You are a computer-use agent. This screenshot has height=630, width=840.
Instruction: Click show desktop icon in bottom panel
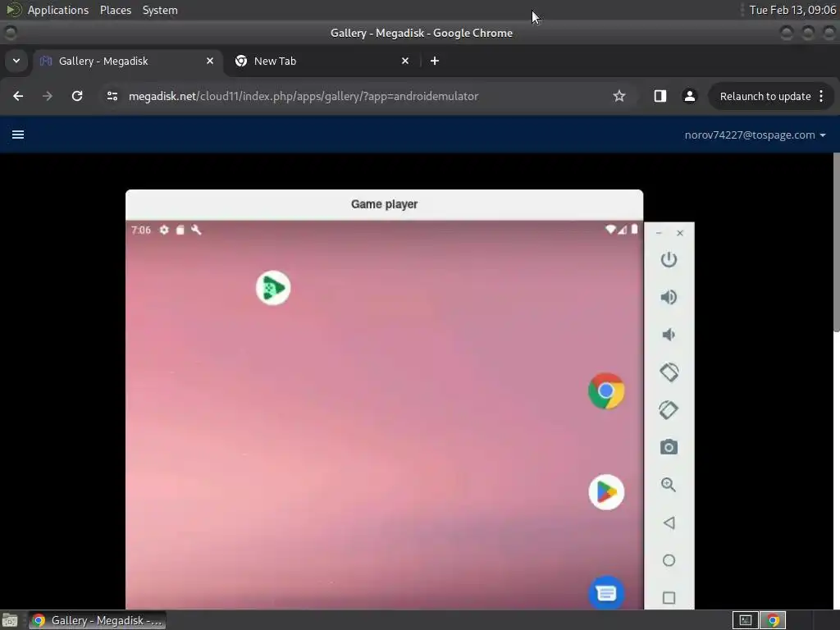click(10, 620)
